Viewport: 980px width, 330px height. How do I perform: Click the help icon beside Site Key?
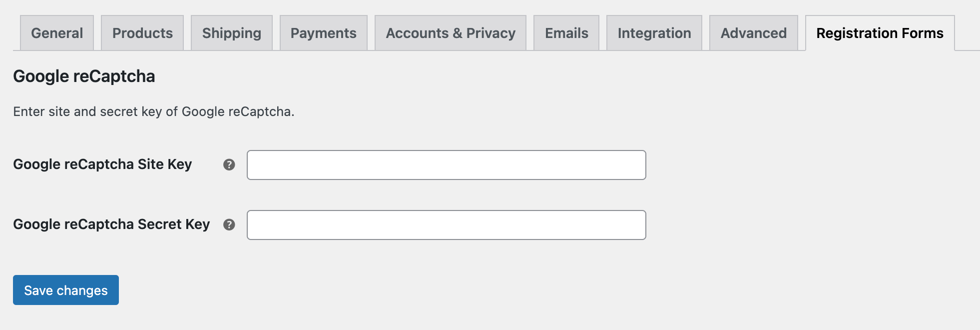click(x=230, y=164)
